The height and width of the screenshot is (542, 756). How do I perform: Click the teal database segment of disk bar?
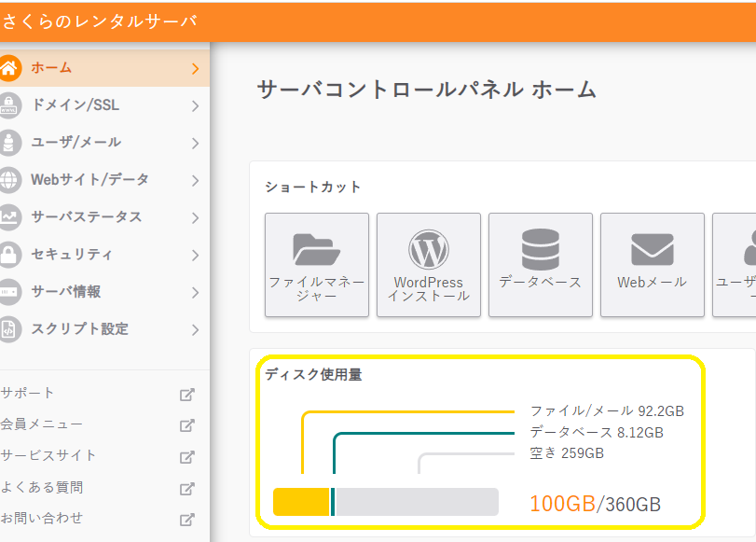(x=333, y=502)
